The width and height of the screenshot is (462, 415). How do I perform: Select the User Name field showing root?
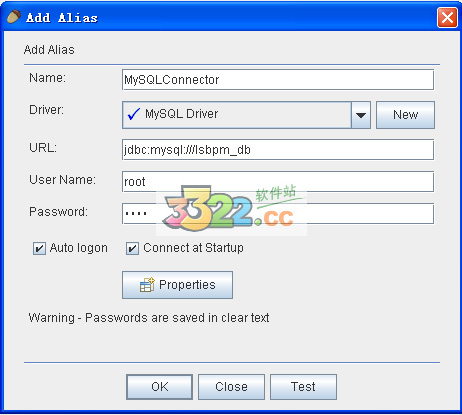coord(278,182)
